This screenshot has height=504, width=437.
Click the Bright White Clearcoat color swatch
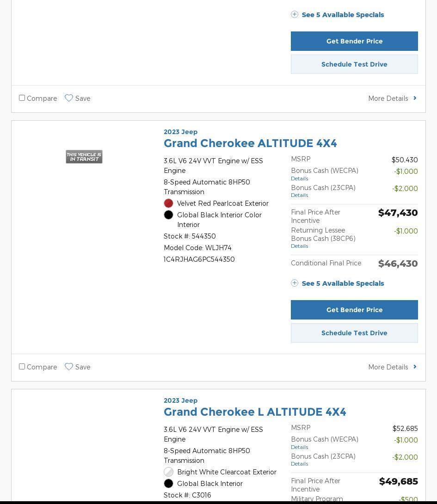[168, 472]
